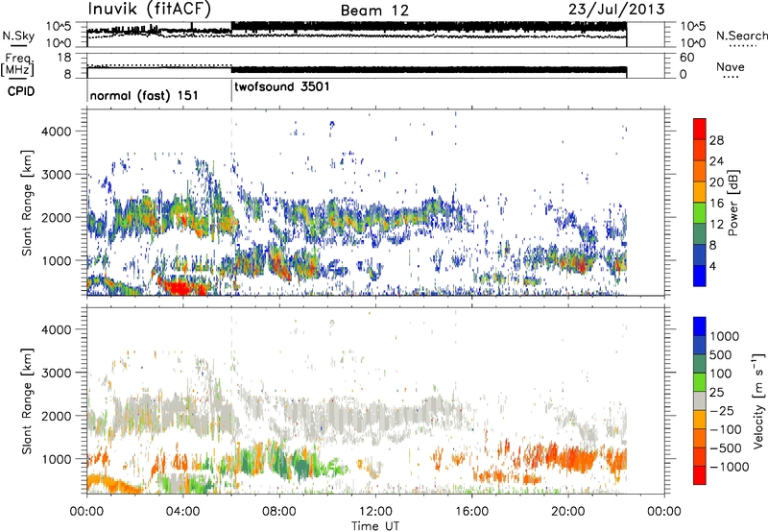The width and height of the screenshot is (768, 532).
Task: Click the '16:00' time tick label
Action: tap(471, 512)
